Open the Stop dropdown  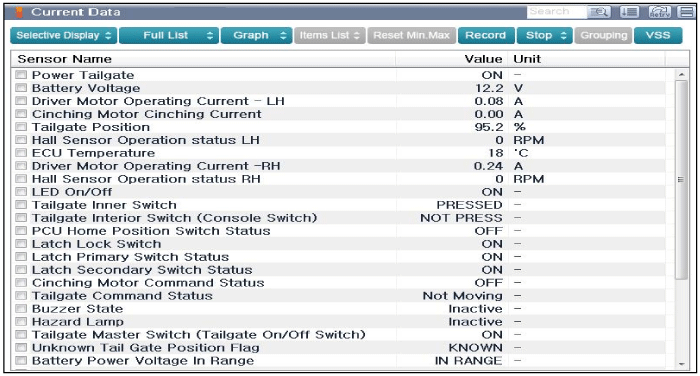[x=544, y=35]
